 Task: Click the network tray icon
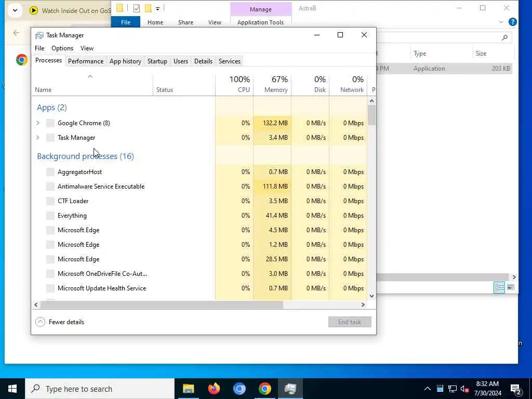(x=453, y=389)
